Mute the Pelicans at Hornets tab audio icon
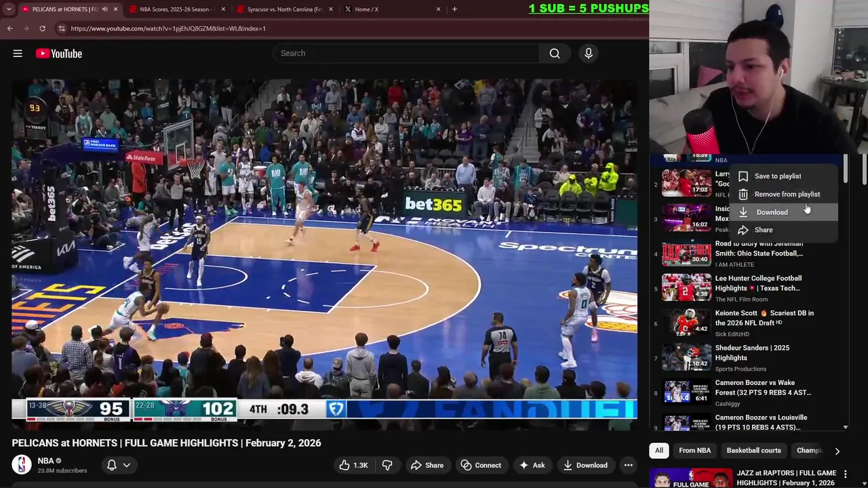Image resolution: width=868 pixels, height=488 pixels. pos(104,9)
